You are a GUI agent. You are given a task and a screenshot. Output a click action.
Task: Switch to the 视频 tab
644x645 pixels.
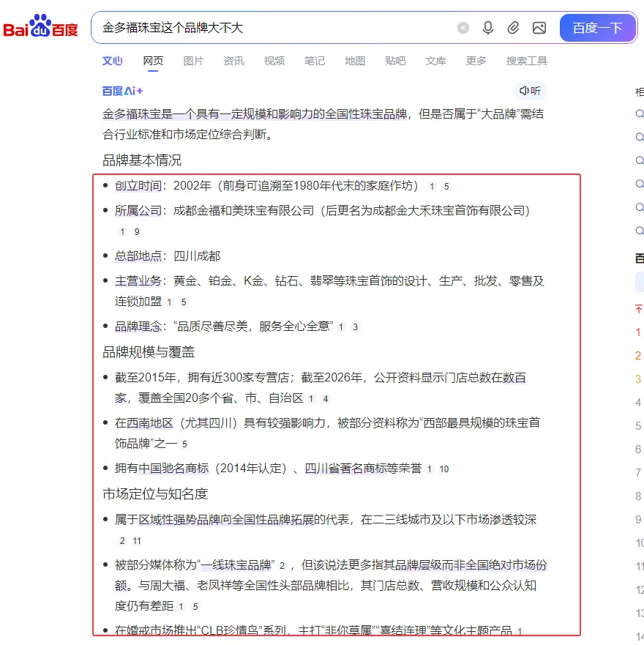274,61
